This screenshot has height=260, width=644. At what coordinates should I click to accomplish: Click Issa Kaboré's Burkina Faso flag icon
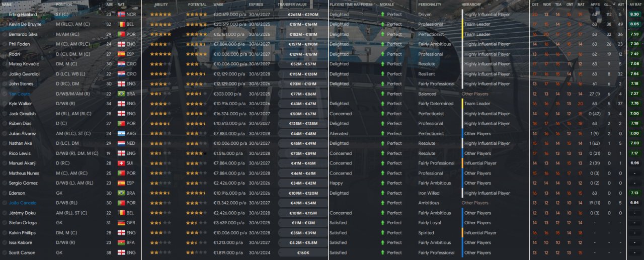point(121,242)
